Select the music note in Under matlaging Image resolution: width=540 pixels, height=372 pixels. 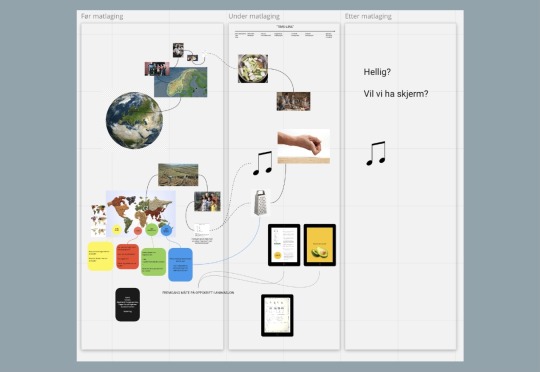pyautogui.click(x=263, y=163)
